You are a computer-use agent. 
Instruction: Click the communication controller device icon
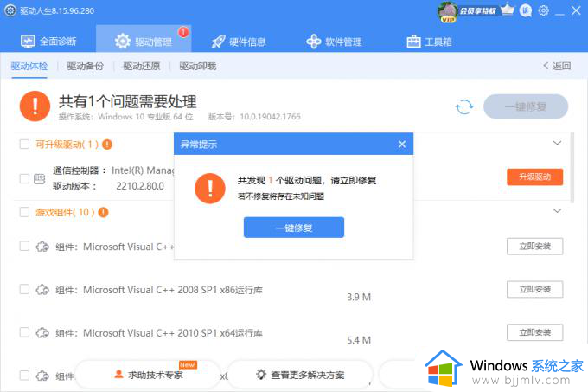click(x=40, y=179)
